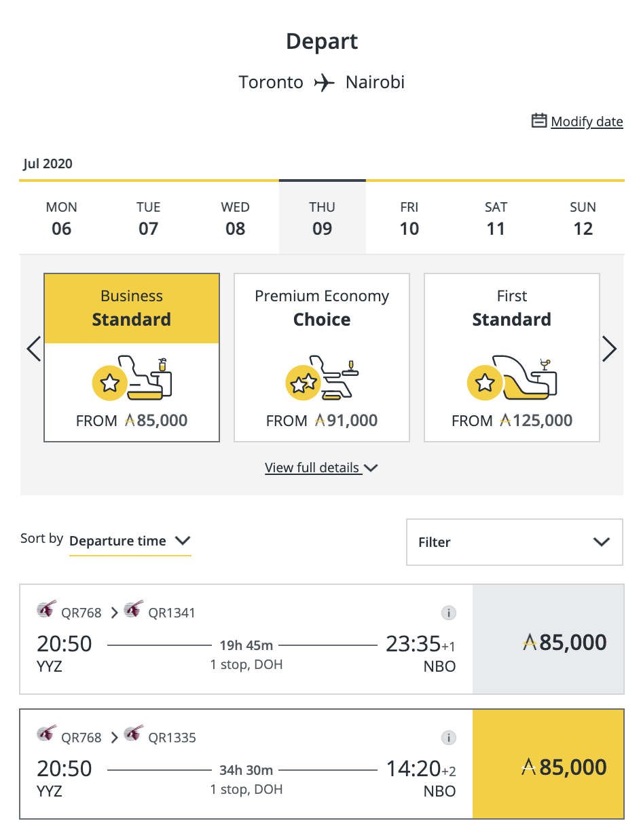This screenshot has height=840, width=641.
Task: Click the left arrow of fare carousel
Action: click(x=34, y=349)
